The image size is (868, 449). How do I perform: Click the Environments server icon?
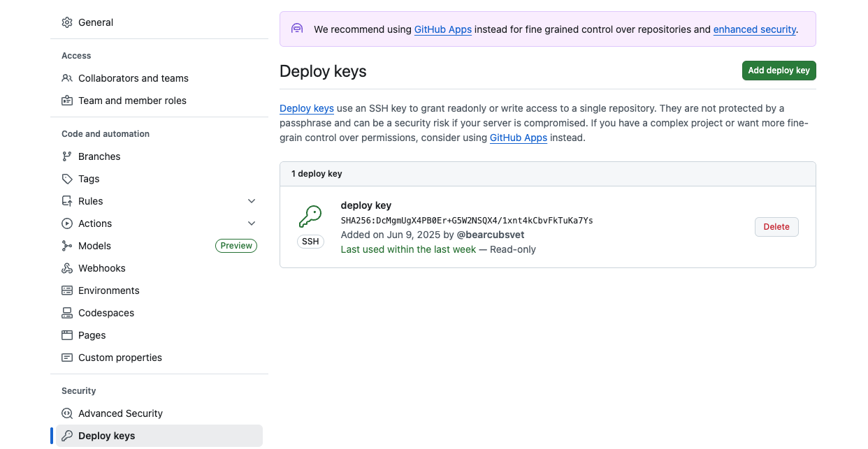pyautogui.click(x=67, y=290)
